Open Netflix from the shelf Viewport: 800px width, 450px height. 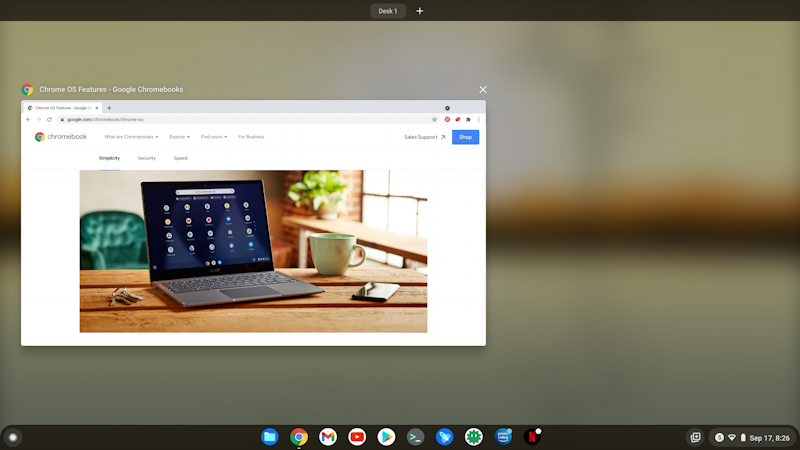532,437
